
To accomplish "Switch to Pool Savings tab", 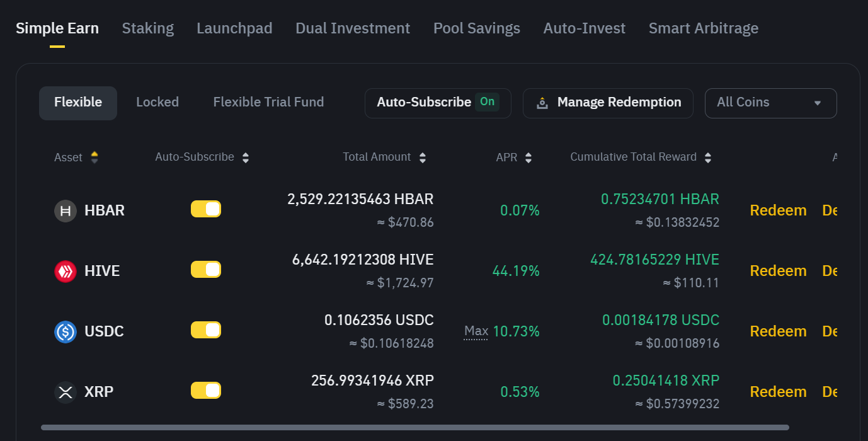I will (477, 28).
